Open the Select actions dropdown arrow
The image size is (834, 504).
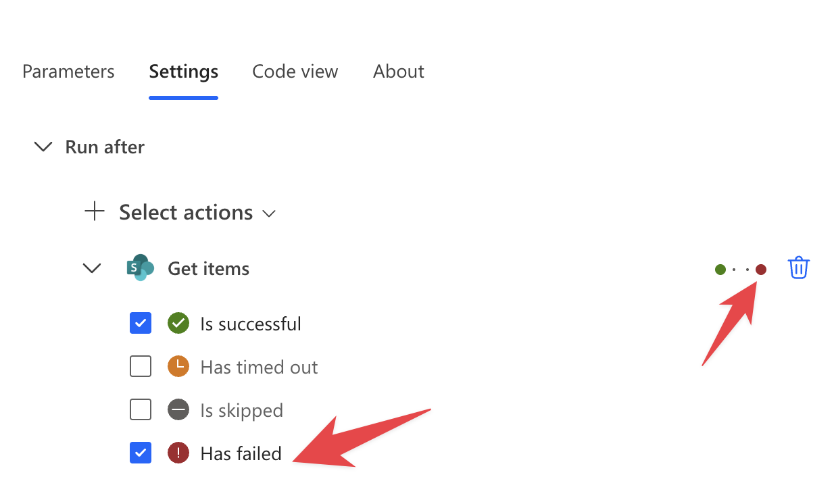[x=269, y=213]
